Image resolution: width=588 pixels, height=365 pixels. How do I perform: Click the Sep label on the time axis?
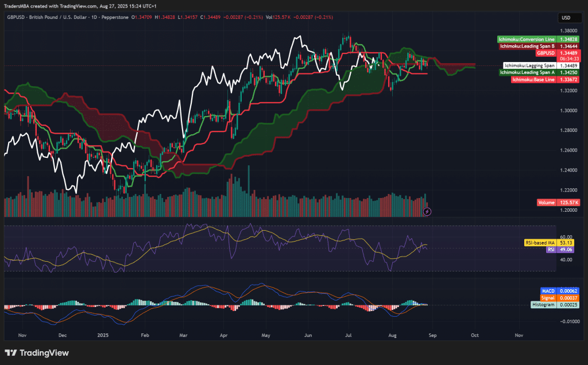(x=432, y=335)
